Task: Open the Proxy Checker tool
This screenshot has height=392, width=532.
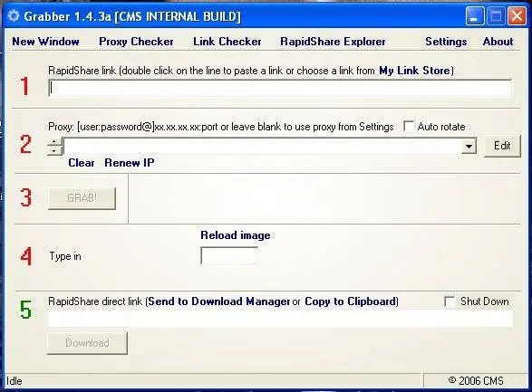Action: click(x=136, y=42)
